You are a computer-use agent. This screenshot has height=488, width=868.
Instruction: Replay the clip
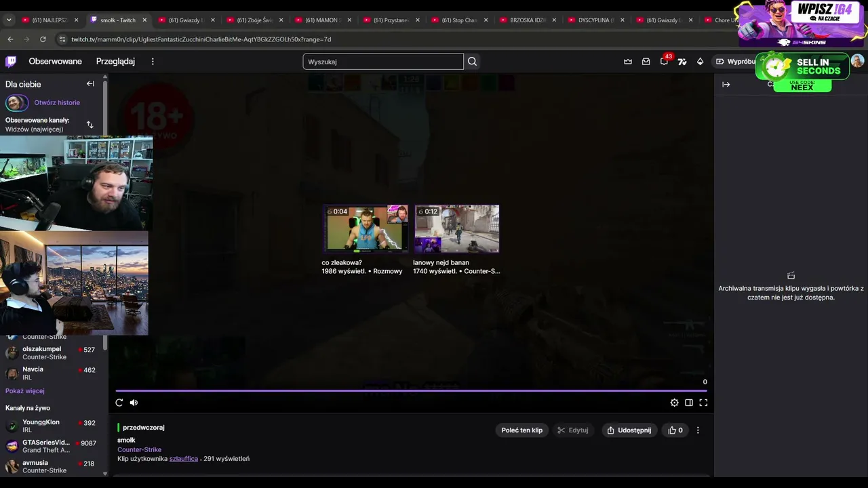pyautogui.click(x=119, y=403)
